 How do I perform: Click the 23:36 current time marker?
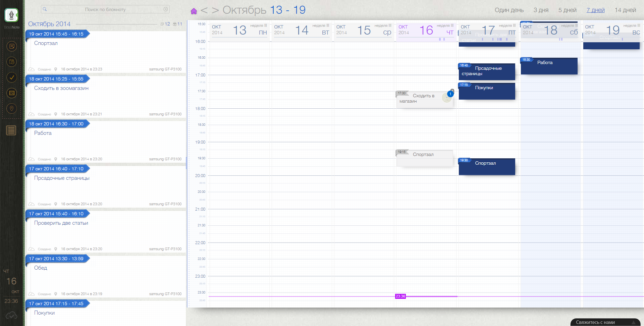(400, 296)
